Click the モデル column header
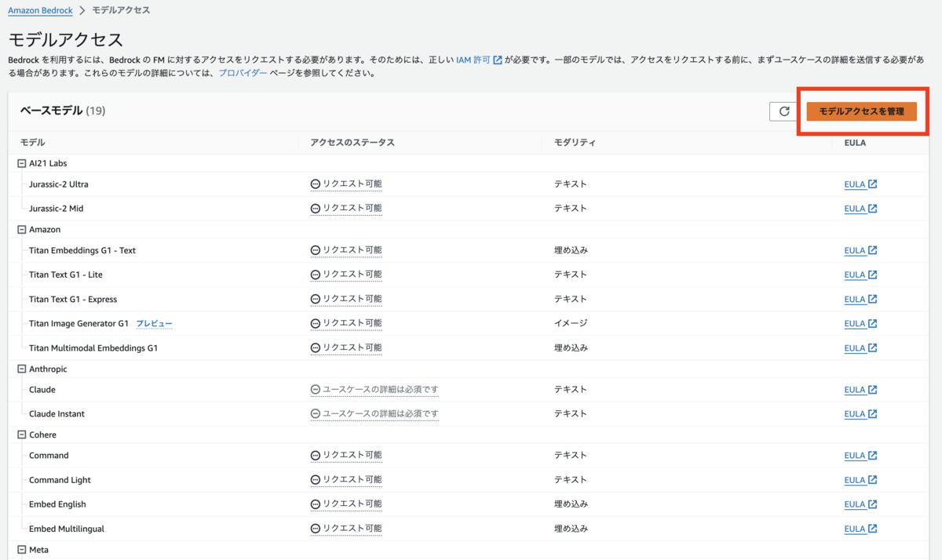 coord(32,143)
